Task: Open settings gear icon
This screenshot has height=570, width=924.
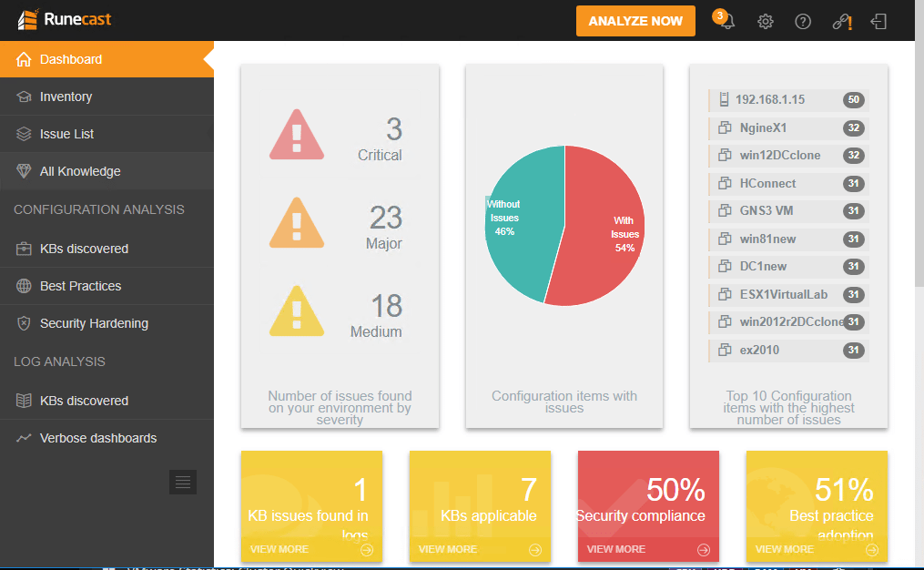Action: coord(765,22)
